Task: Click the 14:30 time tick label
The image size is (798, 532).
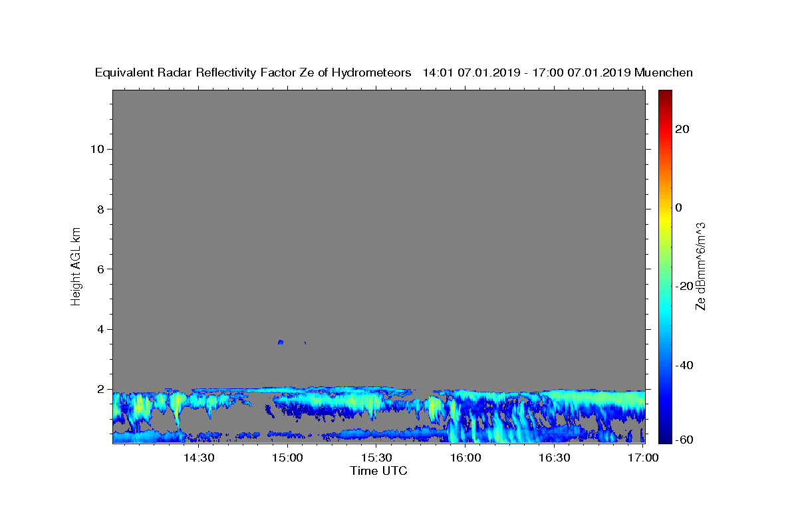Action: (x=199, y=458)
